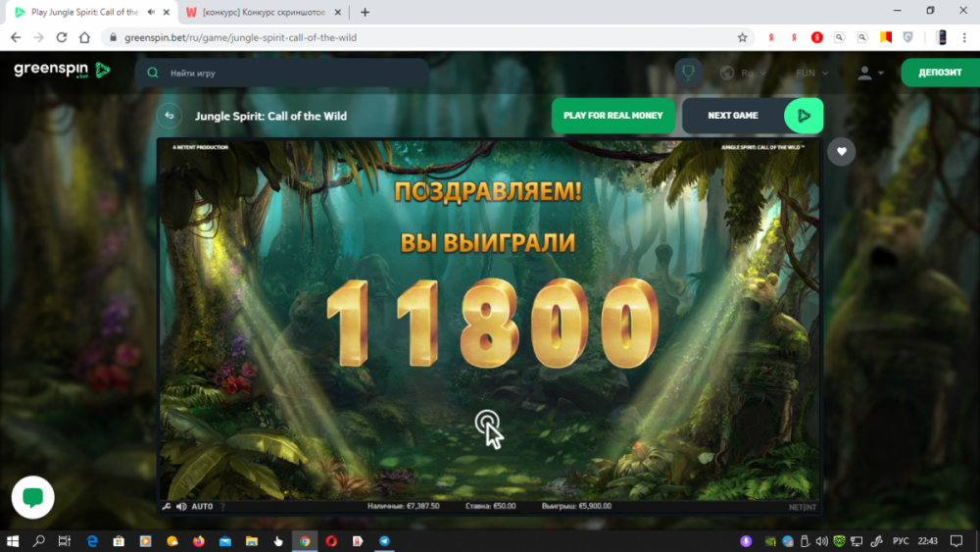Click the Выигрыш €5,900.00 text
This screenshot has width=980, height=552.
tap(576, 506)
